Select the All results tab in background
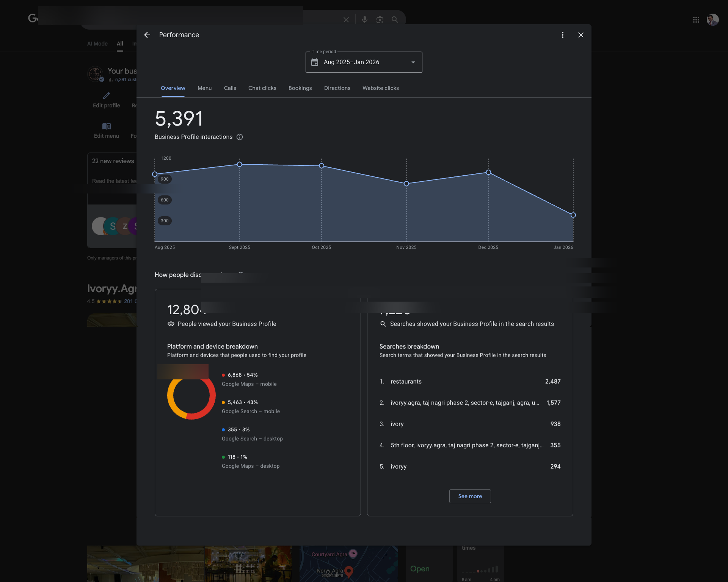Viewport: 728px width, 582px height. [x=120, y=44]
